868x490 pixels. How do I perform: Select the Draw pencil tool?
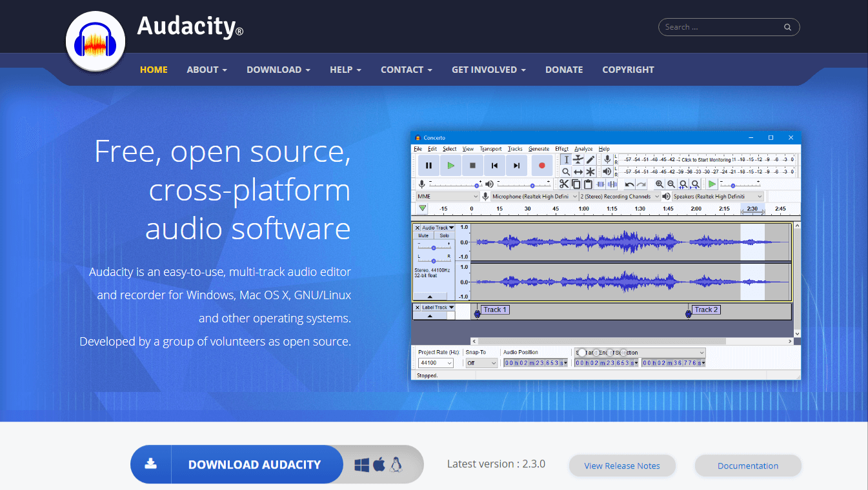(590, 159)
